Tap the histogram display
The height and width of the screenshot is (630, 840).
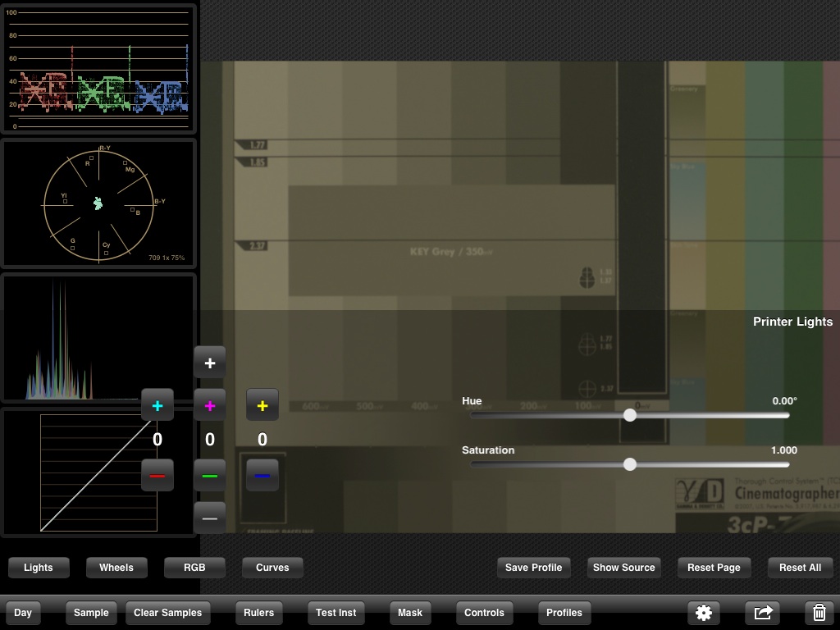(x=98, y=337)
